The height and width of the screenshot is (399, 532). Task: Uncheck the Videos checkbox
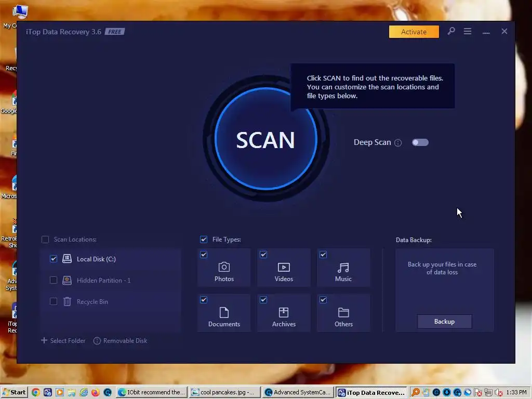coord(263,255)
